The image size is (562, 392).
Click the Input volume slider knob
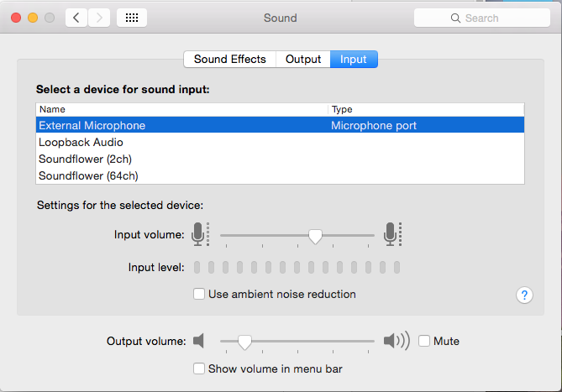[315, 237]
